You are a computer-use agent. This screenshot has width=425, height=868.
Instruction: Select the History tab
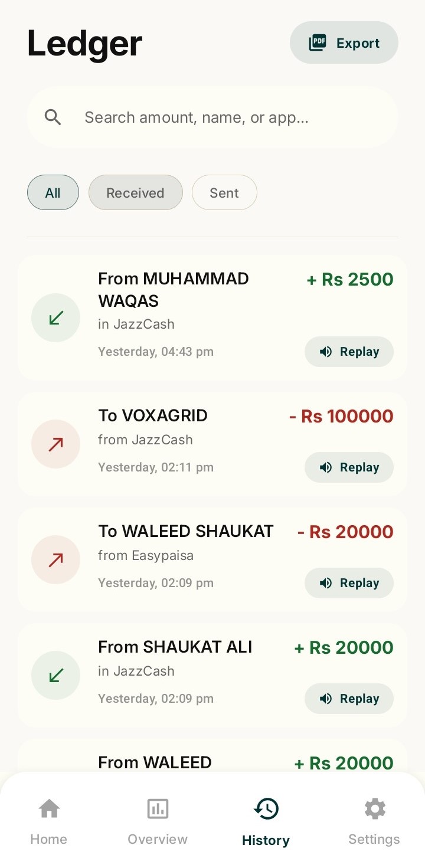tap(266, 822)
